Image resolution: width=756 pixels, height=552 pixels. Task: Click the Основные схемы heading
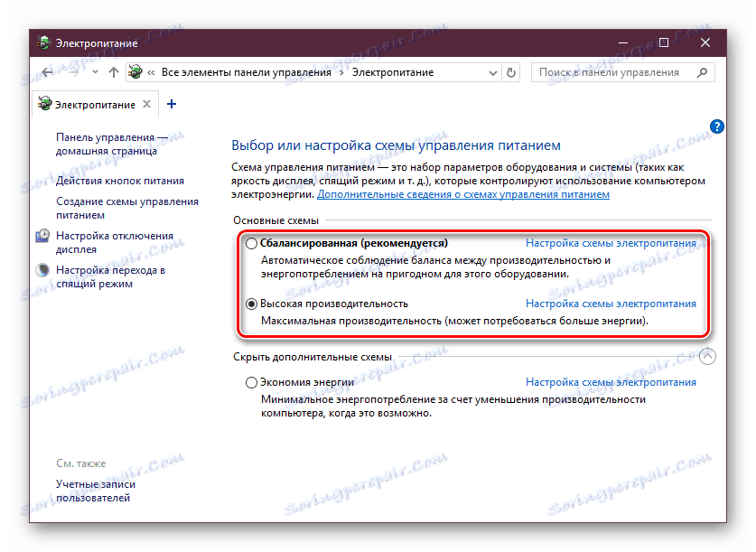(x=275, y=220)
